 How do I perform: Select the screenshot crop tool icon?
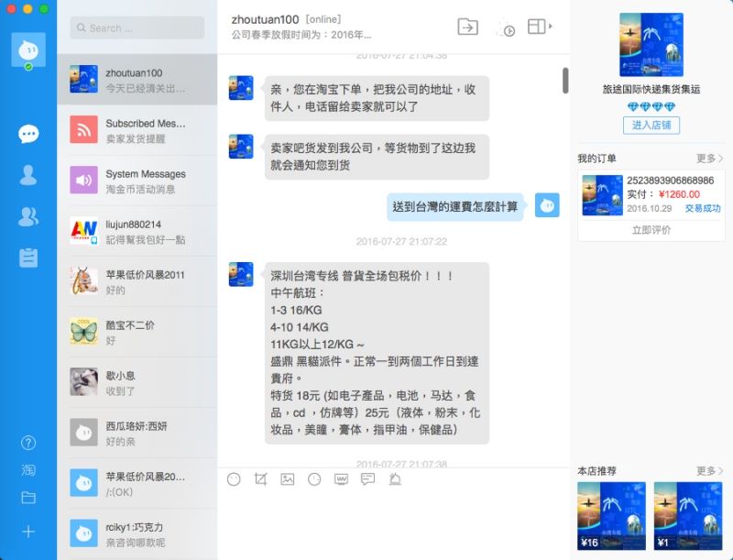coord(260,479)
